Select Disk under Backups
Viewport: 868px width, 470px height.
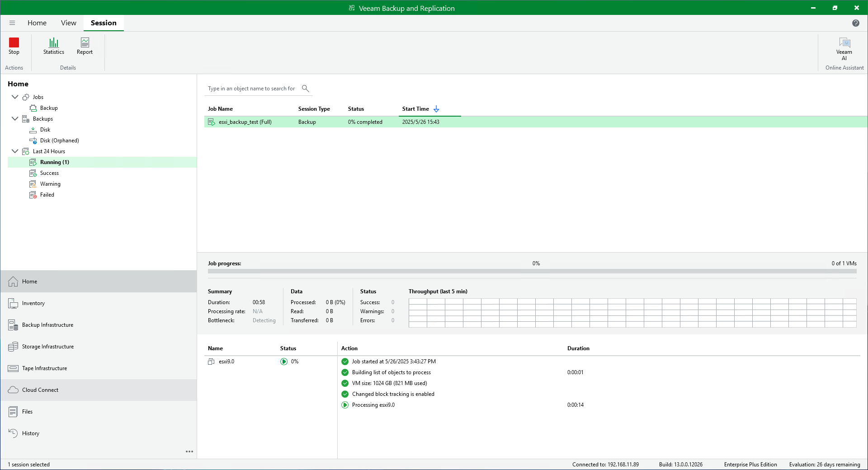[x=45, y=130]
